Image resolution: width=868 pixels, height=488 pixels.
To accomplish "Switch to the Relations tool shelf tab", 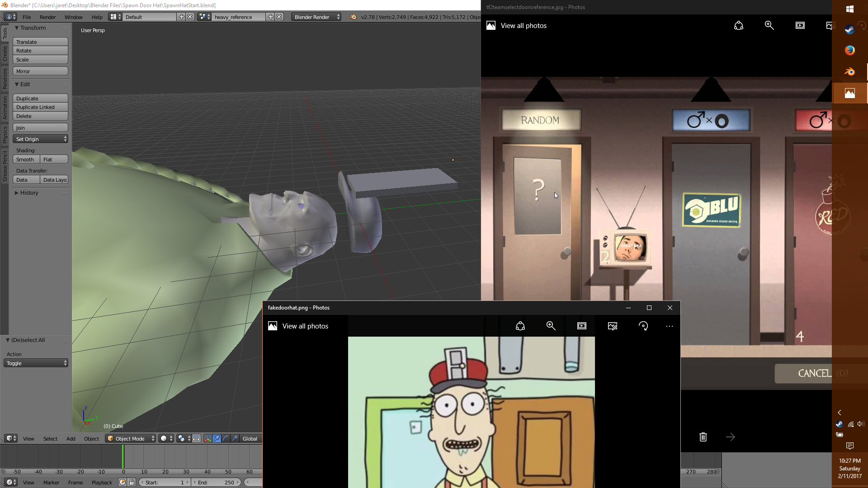I will (x=5, y=79).
